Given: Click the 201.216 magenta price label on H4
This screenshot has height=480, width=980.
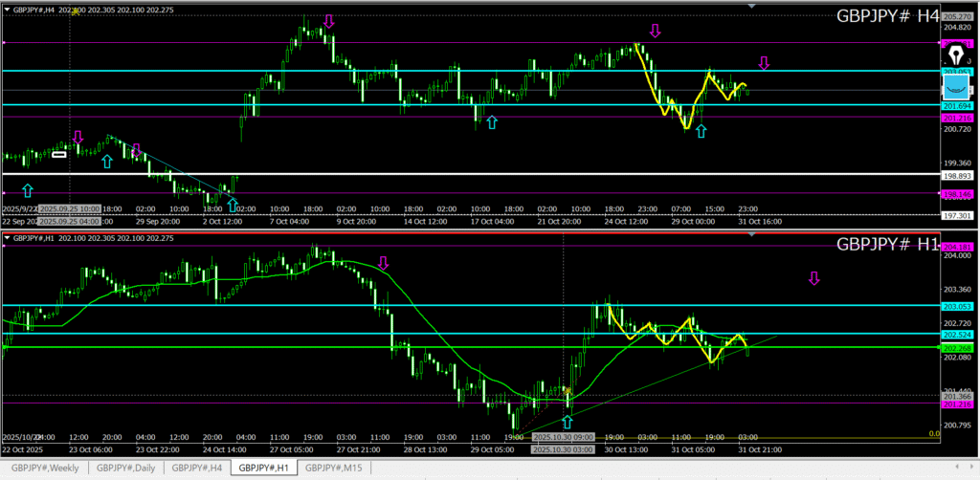Looking at the screenshot, I should (957, 118).
